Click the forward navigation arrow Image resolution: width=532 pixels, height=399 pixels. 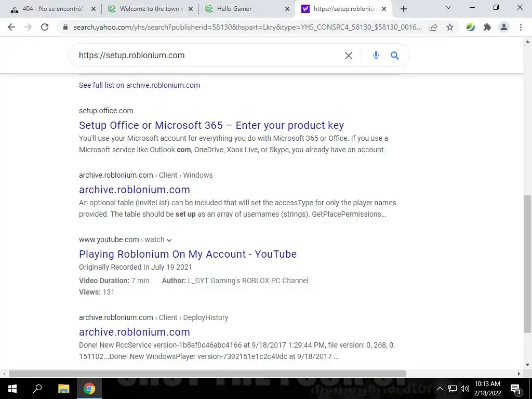point(28,27)
